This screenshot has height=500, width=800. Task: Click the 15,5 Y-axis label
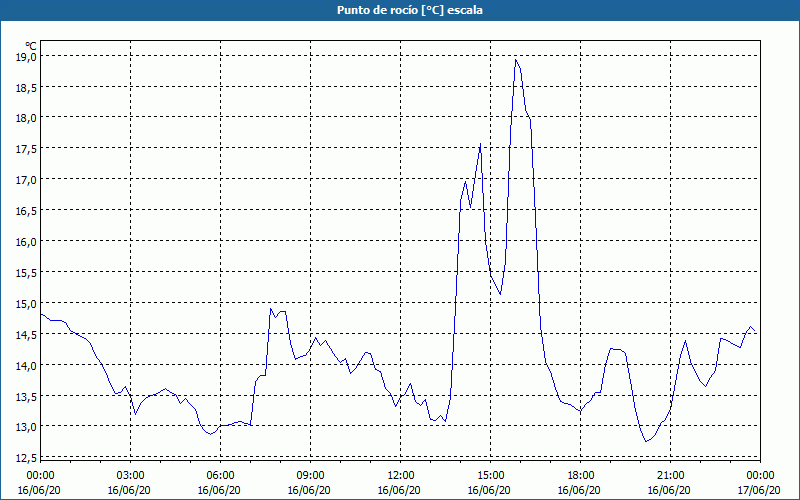[27, 273]
